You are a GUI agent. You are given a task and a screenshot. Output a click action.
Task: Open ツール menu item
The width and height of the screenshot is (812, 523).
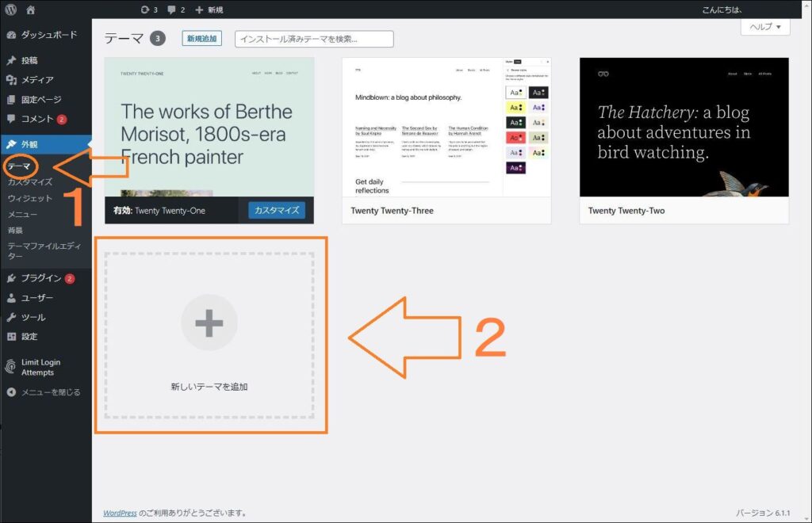pos(33,317)
